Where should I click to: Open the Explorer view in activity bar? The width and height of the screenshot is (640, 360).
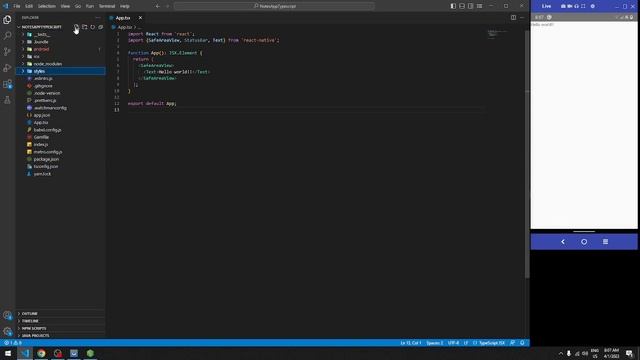[x=7, y=20]
